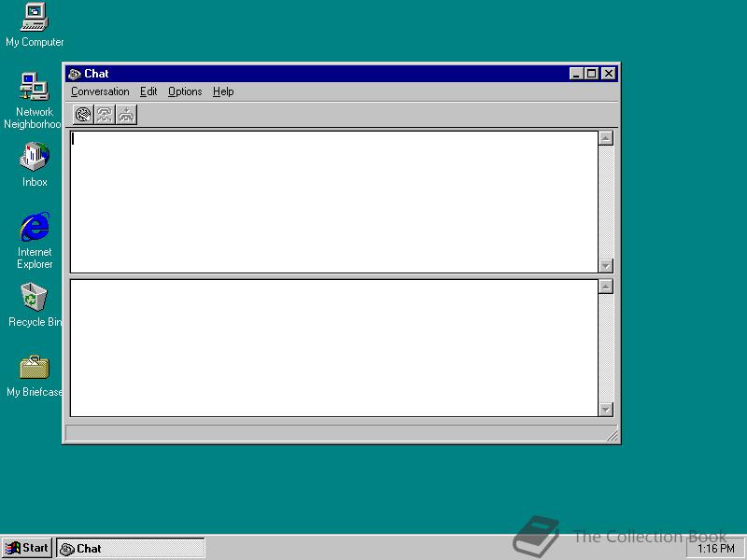Click lower pane scroll down arrow

click(605, 410)
